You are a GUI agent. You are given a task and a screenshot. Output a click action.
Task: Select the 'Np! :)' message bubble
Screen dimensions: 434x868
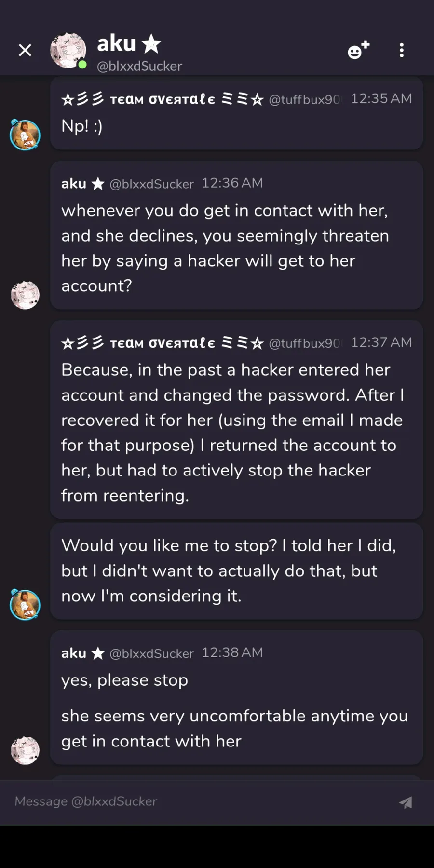coord(237,113)
